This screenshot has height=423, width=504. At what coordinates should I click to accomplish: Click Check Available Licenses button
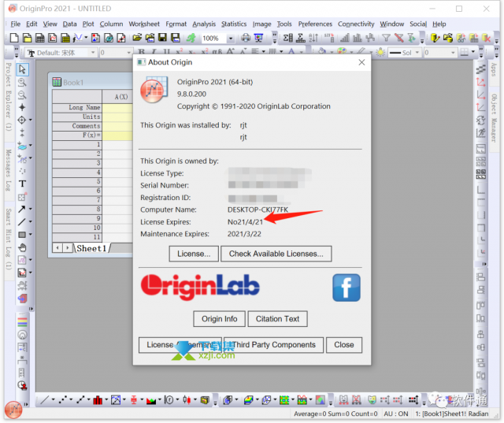click(276, 254)
